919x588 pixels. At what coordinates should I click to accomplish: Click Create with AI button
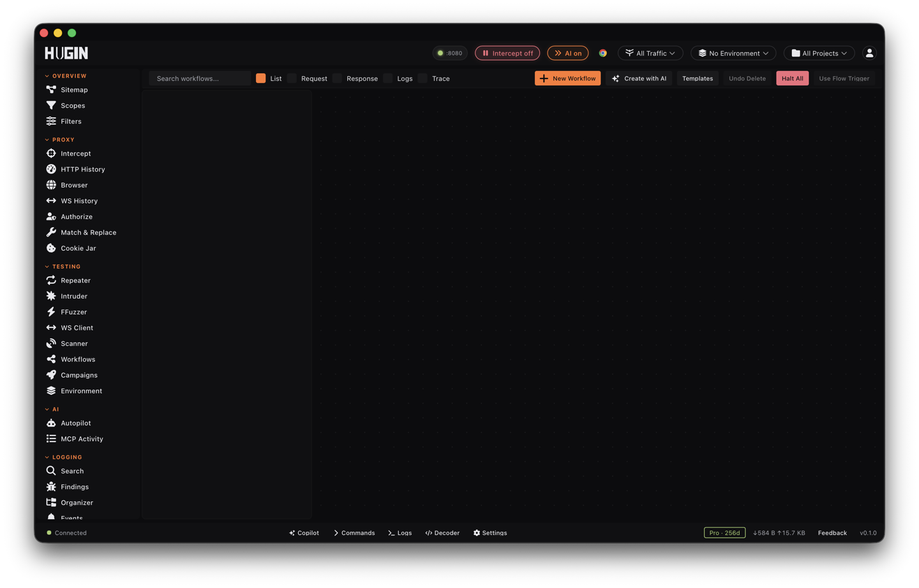(639, 78)
